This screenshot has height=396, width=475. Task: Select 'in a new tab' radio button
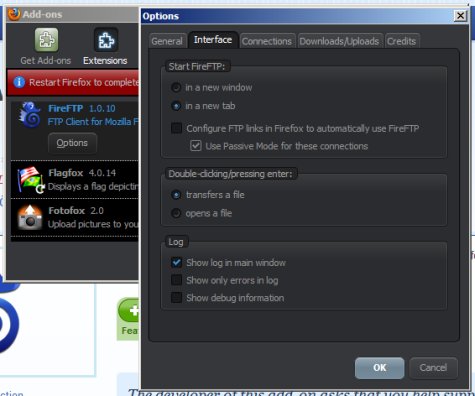pyautogui.click(x=176, y=106)
